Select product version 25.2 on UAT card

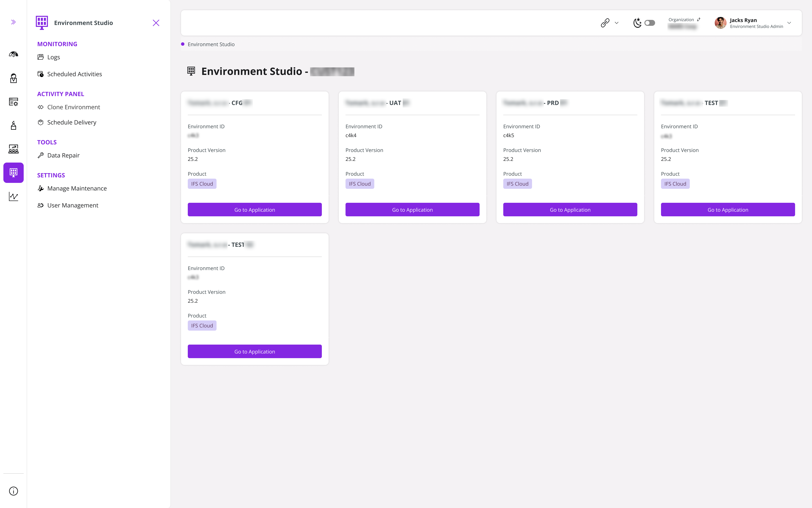click(350, 159)
